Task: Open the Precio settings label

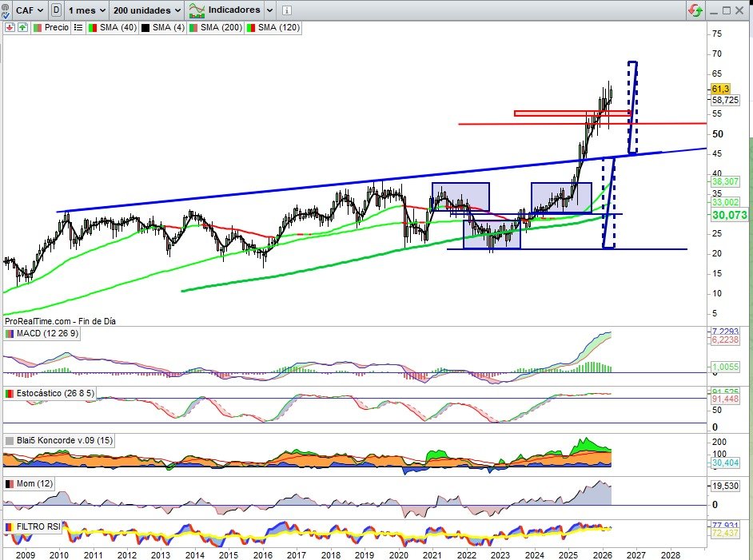Action: point(57,28)
